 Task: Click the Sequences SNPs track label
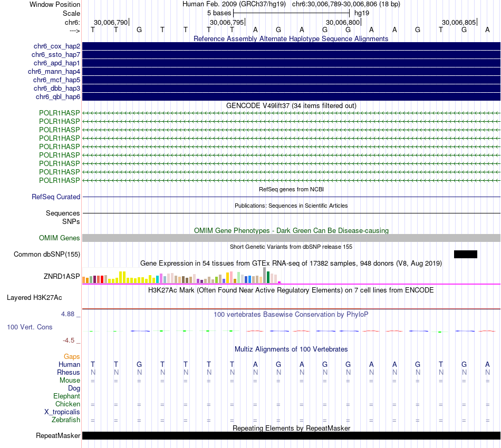coord(63,218)
